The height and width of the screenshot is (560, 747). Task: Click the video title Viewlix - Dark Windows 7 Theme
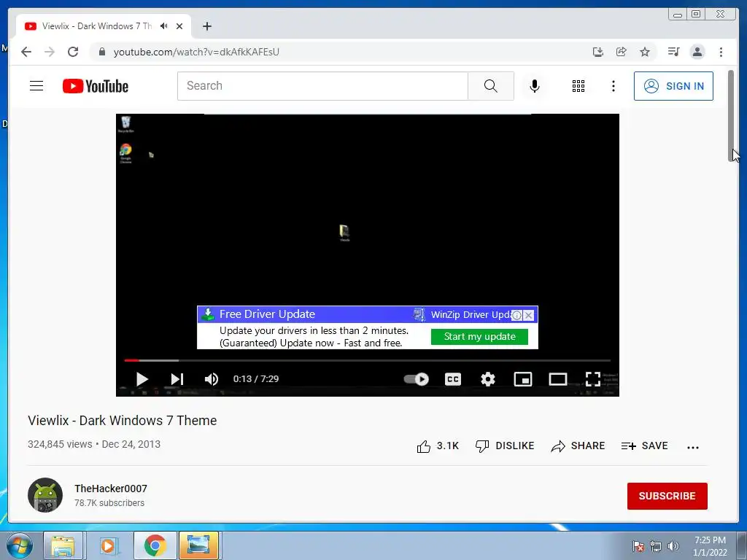pos(123,421)
